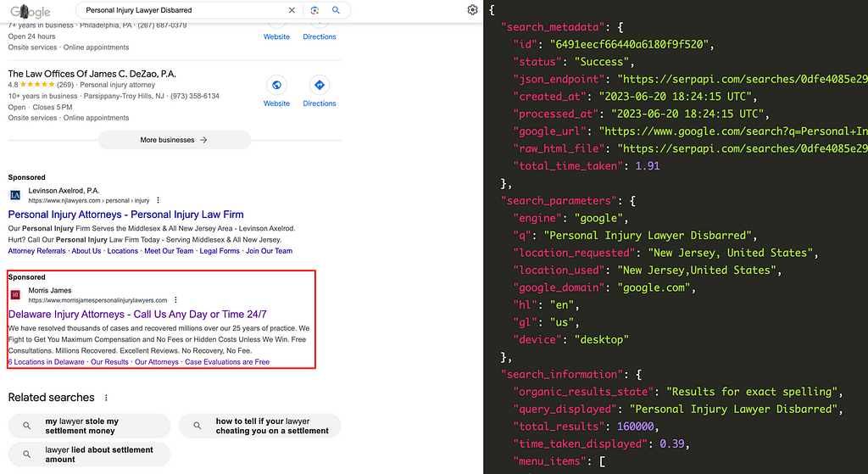
Task: Open Delaware Injury Attorneys ad headline
Action: (137, 314)
